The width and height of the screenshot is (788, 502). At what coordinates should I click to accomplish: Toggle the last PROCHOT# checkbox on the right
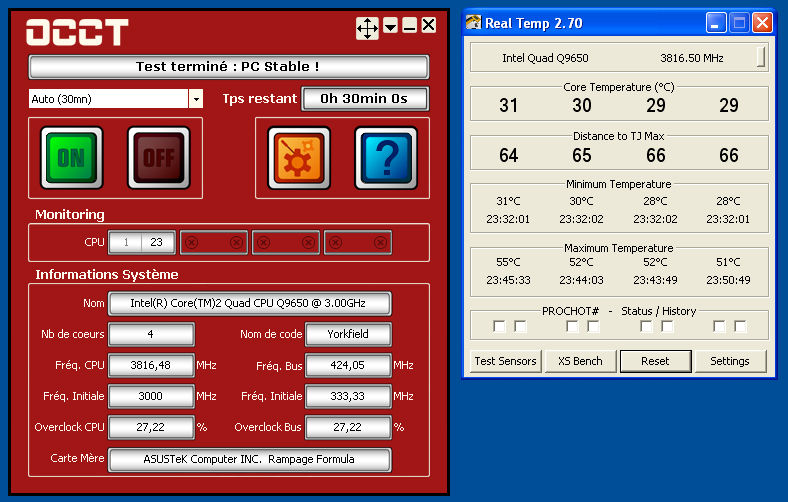point(740,326)
